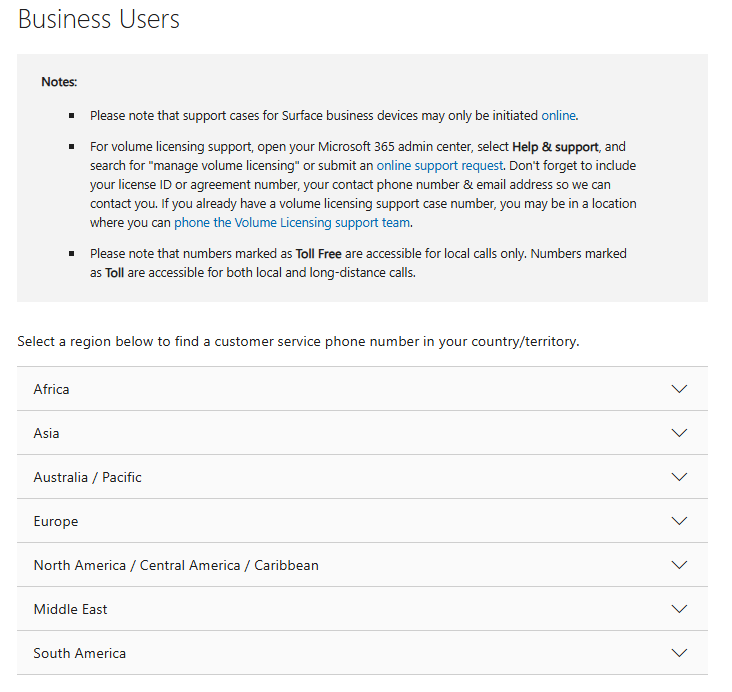Image resolution: width=732 pixels, height=692 pixels.
Task: Click the Australia / Pacific chevron icon
Action: click(680, 477)
